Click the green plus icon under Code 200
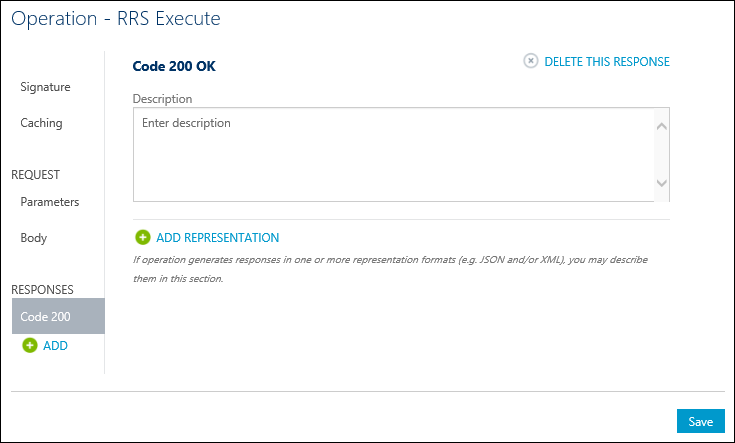This screenshot has width=735, height=443. click(x=30, y=345)
